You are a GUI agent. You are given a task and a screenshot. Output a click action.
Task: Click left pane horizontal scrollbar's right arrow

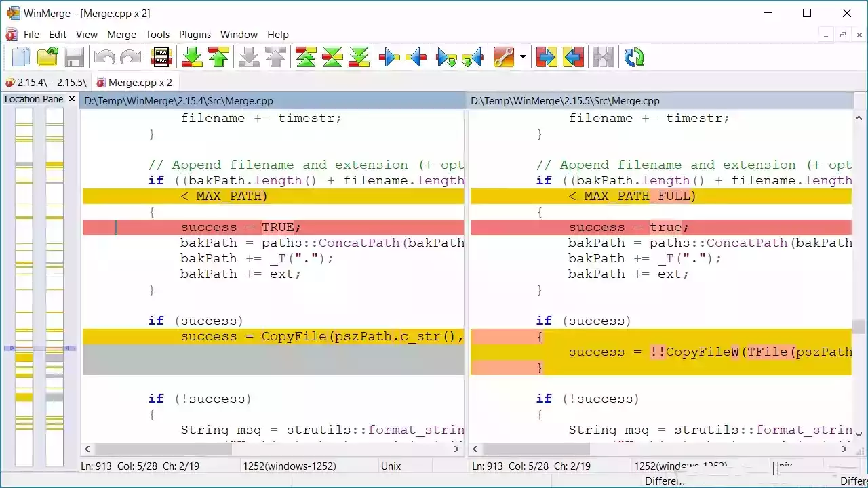pyautogui.click(x=457, y=449)
